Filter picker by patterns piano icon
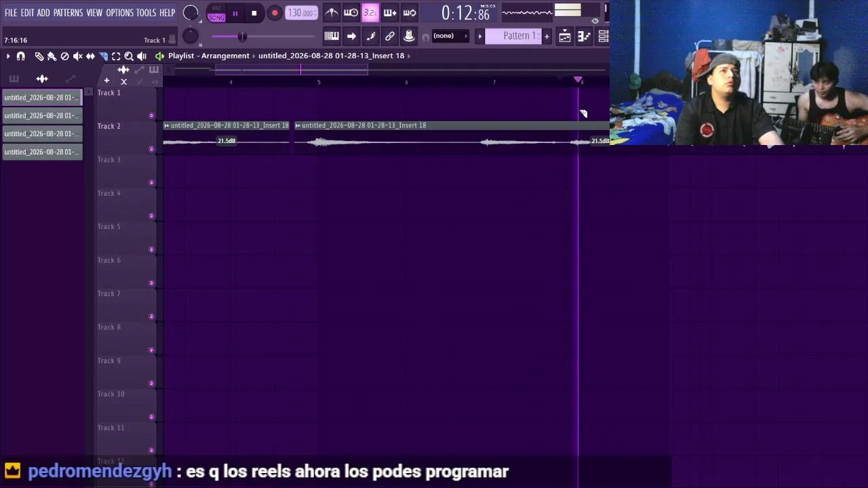Screen dimensions: 868x488 coord(14,79)
